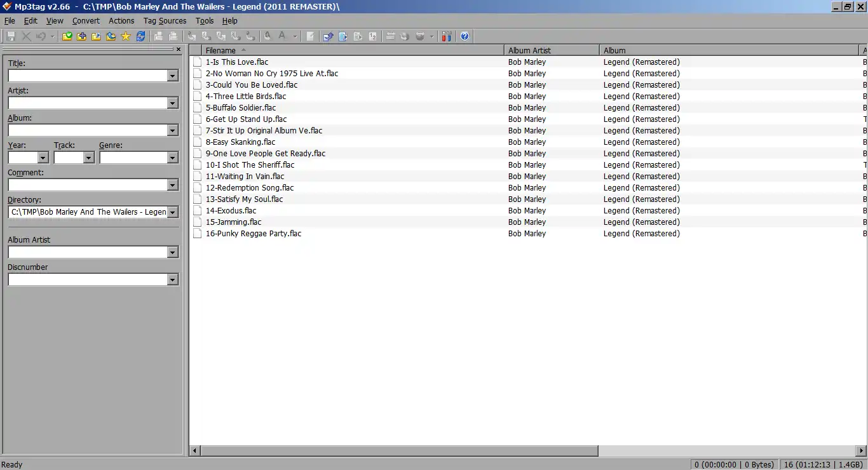The width and height of the screenshot is (868, 470).
Task: Expand the Genre dropdown
Action: pos(173,158)
